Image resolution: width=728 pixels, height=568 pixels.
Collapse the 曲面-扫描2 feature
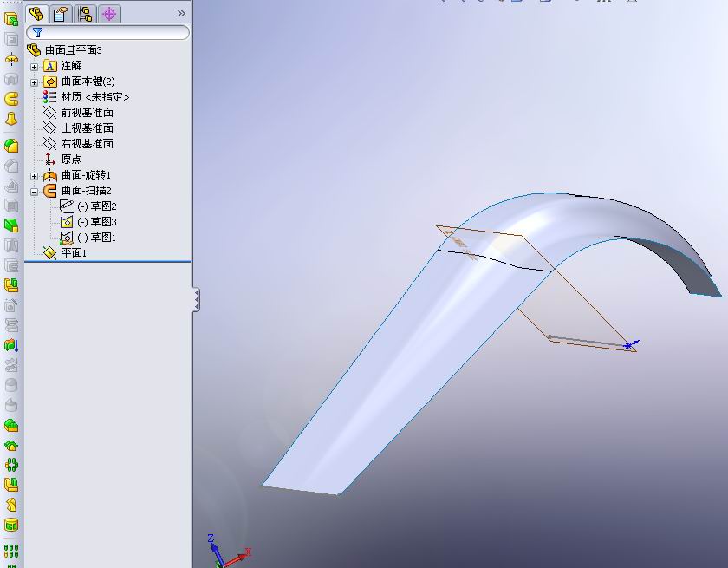pyautogui.click(x=34, y=192)
